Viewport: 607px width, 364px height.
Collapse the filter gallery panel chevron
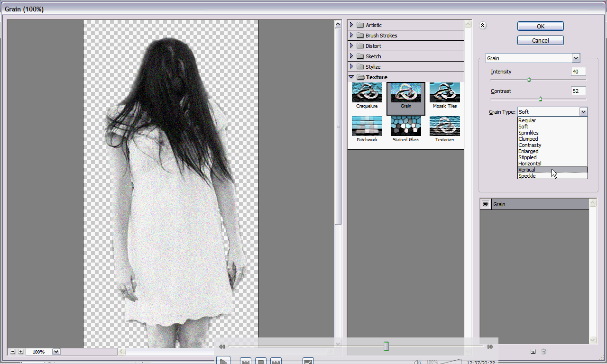[x=483, y=26]
